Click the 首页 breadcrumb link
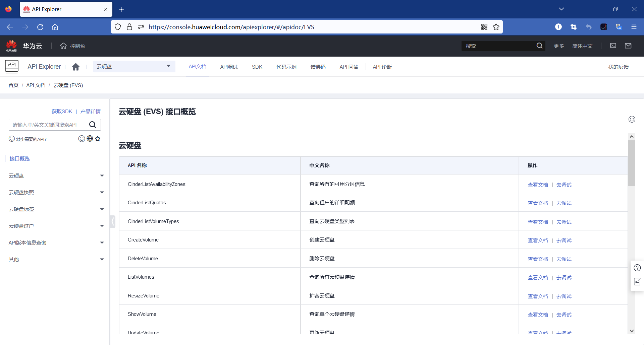The image size is (644, 345). point(13,85)
